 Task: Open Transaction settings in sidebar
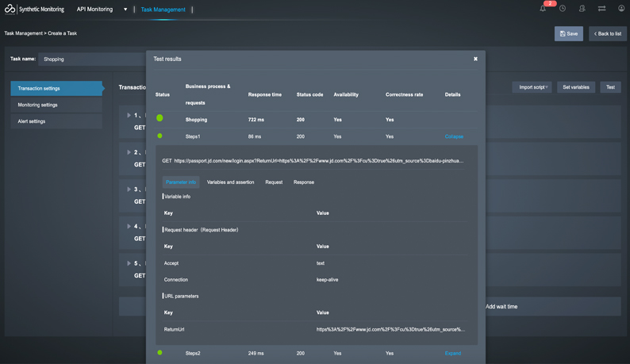tap(56, 88)
